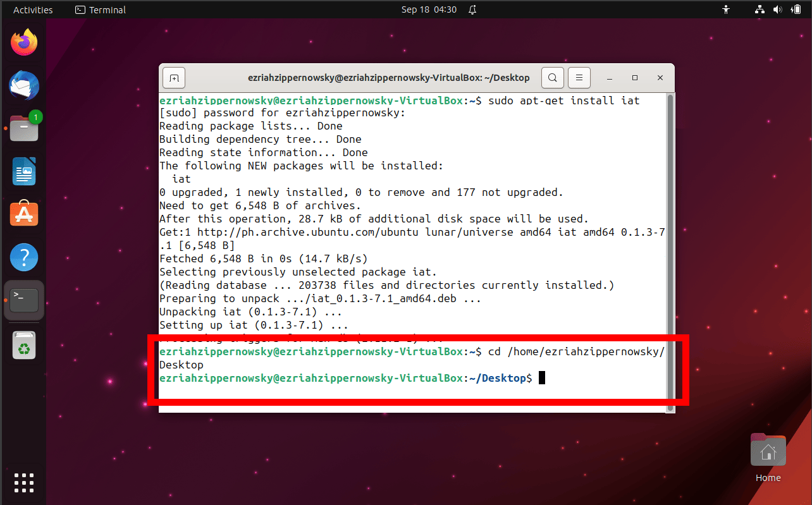The width and height of the screenshot is (812, 505).
Task: Open the notifications bell in the top bar
Action: pos(472,10)
